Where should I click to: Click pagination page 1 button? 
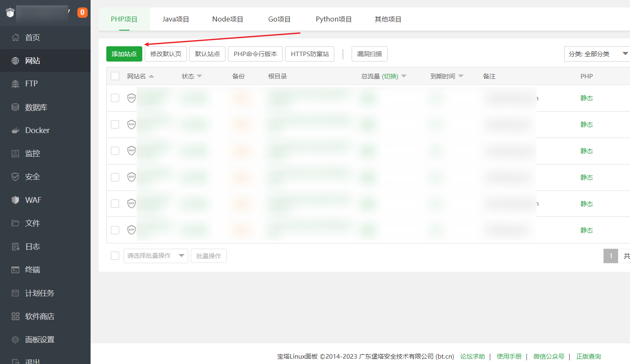(611, 256)
